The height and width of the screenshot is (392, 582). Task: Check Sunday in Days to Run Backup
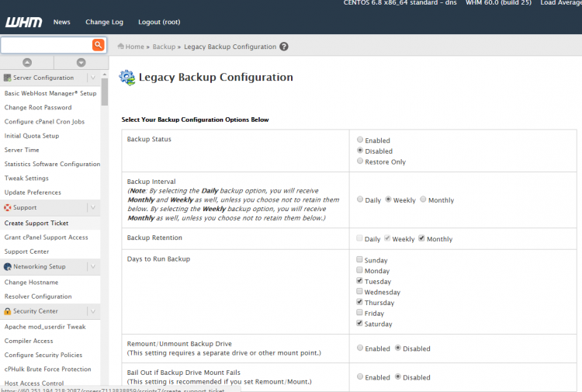pos(359,259)
